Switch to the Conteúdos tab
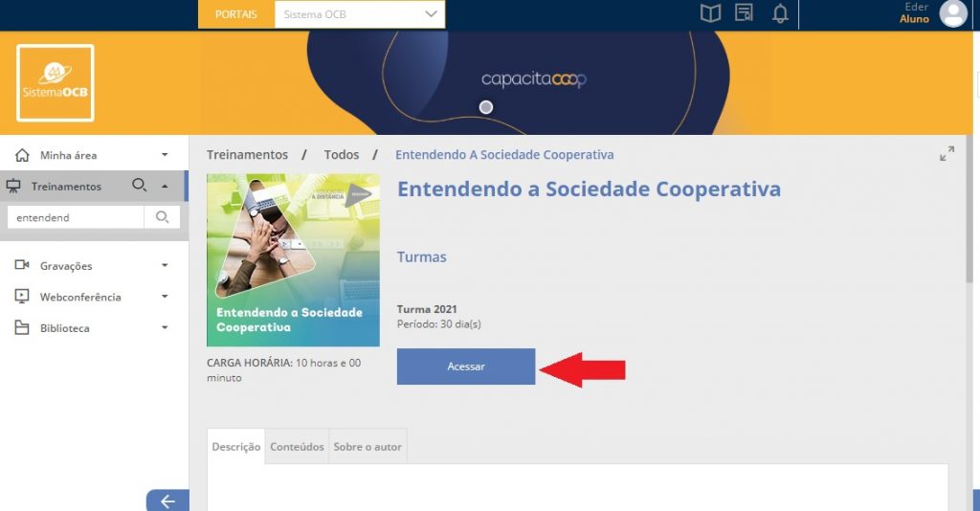Viewport: 980px width, 511px height. [297, 447]
